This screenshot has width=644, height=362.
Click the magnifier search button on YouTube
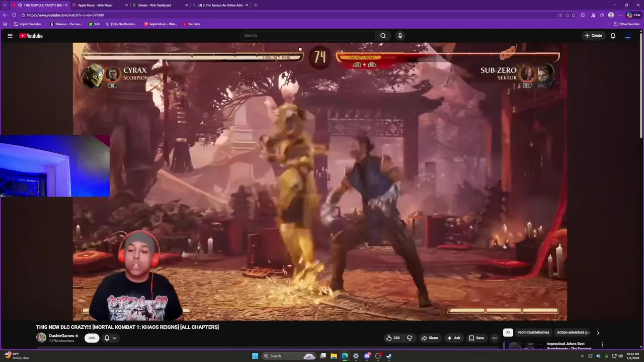(383, 36)
